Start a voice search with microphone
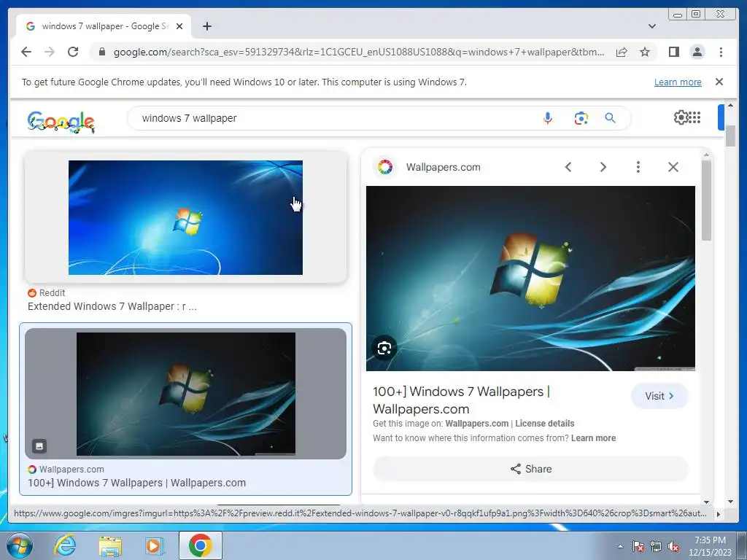The width and height of the screenshot is (747, 560). (548, 118)
